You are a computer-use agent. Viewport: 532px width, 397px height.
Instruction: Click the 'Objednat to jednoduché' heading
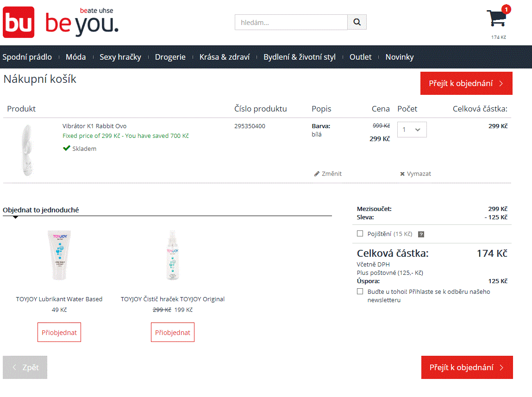(x=41, y=210)
